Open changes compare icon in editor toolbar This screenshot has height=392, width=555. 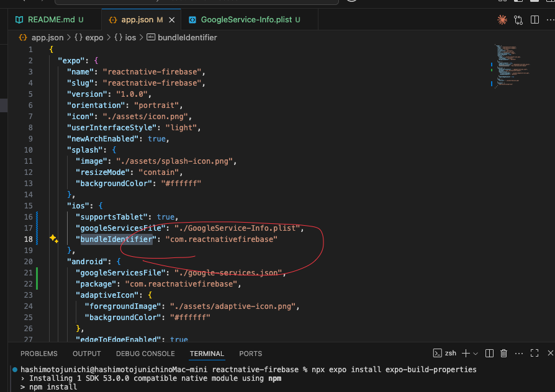pos(518,20)
